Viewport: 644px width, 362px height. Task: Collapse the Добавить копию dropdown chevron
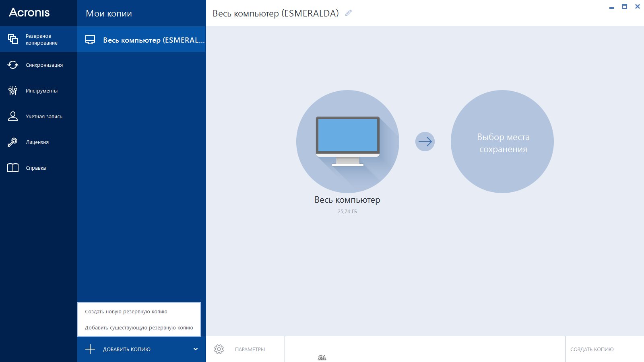196,349
